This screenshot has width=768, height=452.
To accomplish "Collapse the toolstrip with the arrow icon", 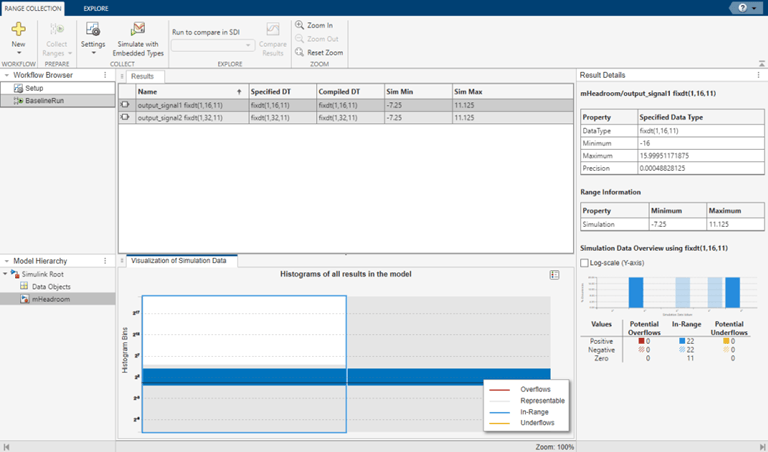I will pyautogui.click(x=762, y=64).
